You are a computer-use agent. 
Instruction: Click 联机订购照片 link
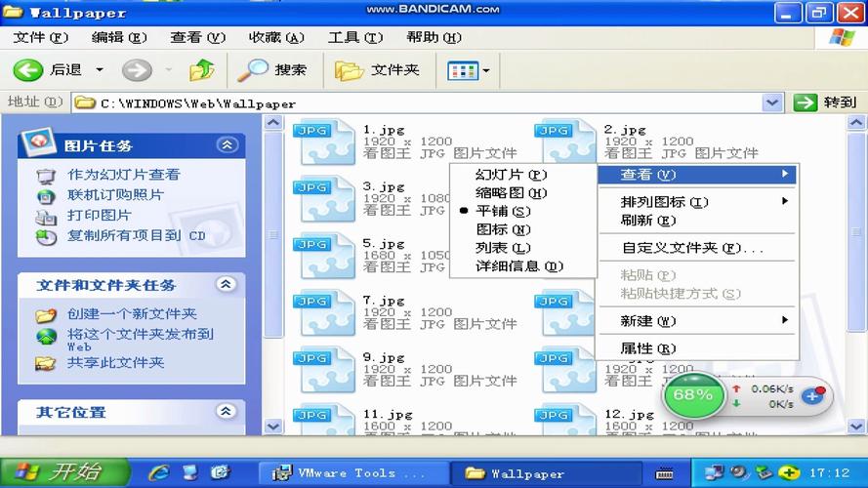point(115,195)
